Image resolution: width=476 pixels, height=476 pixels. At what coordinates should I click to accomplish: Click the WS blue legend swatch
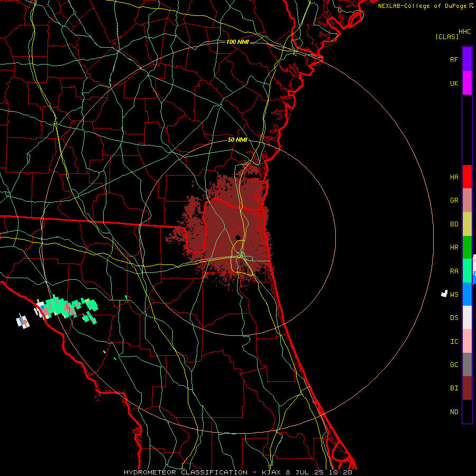467,294
